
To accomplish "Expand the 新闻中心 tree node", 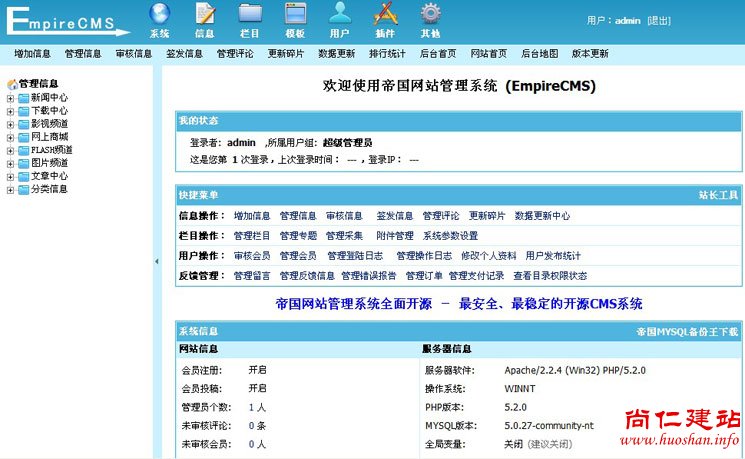I will tap(10, 98).
